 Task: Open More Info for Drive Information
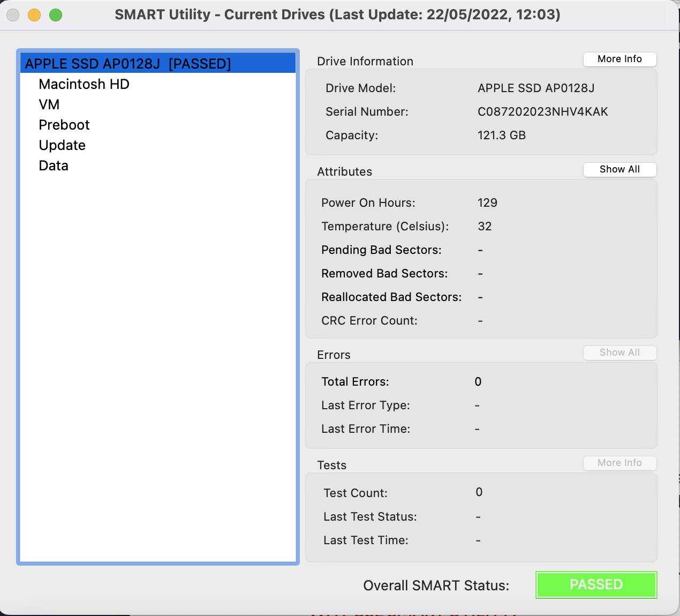(x=620, y=59)
